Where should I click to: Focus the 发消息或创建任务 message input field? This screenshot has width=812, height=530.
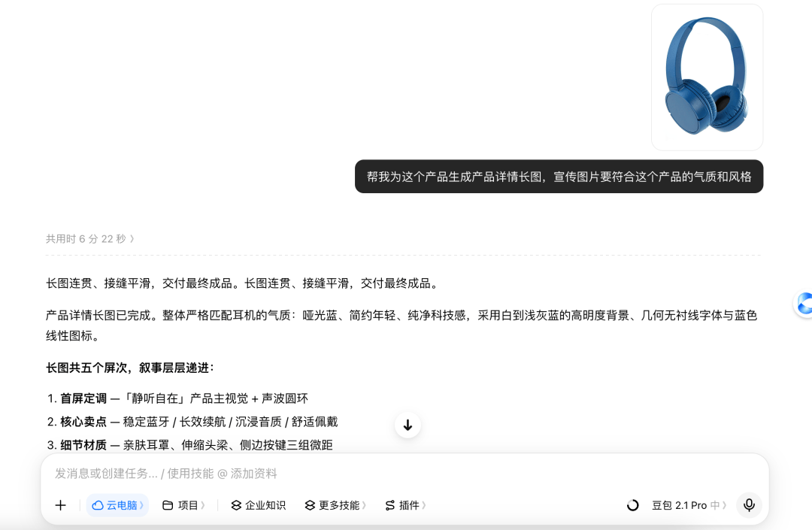tap(404, 474)
